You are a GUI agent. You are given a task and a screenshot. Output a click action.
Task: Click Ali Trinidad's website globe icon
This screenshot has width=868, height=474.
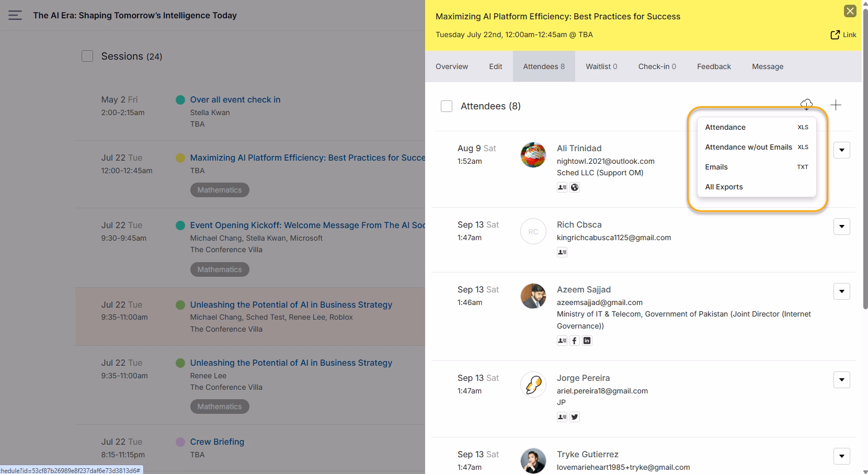coord(575,187)
